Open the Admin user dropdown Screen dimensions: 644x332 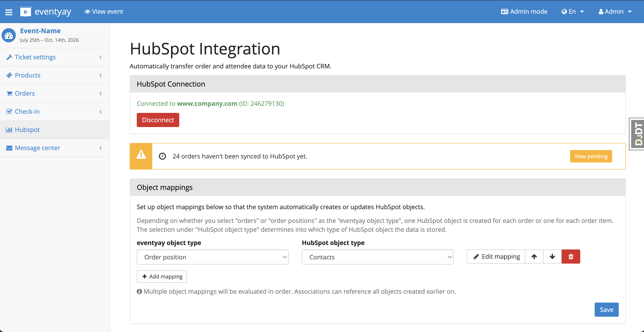(x=615, y=12)
